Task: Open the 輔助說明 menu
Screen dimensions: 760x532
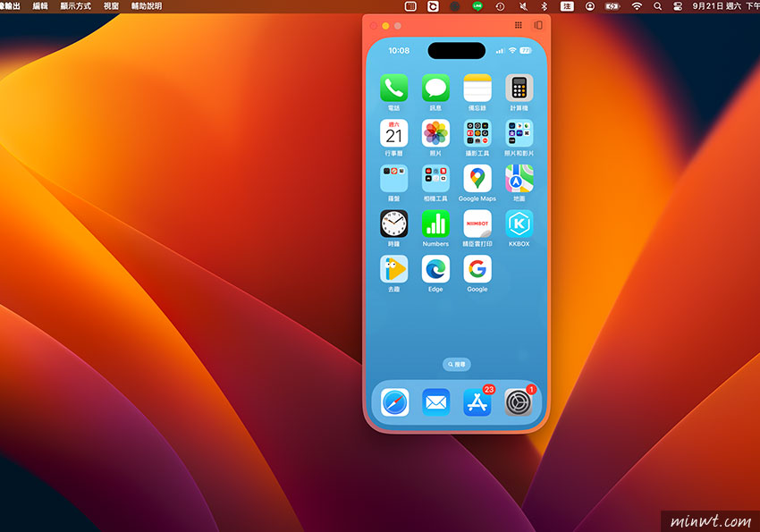Action: tap(147, 6)
